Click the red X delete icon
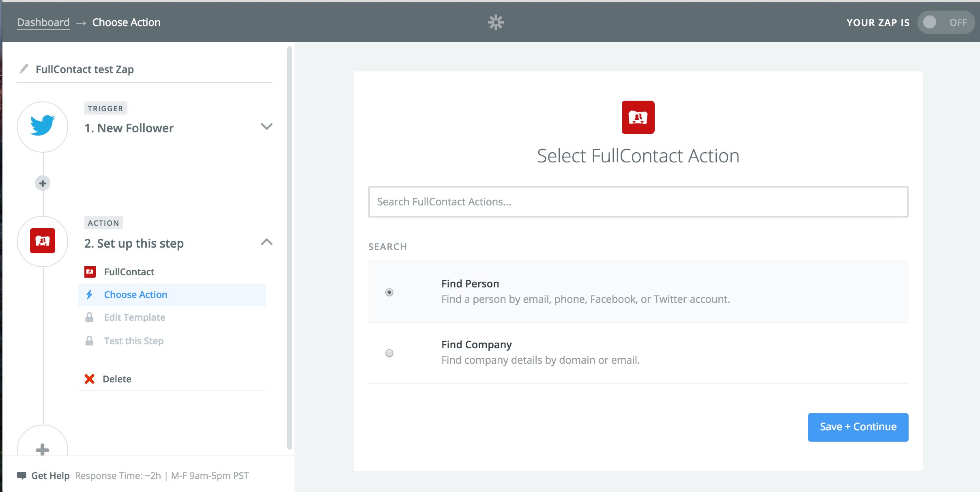Screen dimensions: 980x492 click(x=90, y=379)
